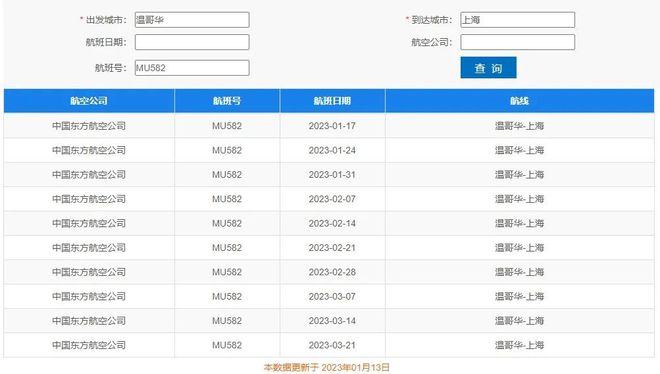Click the 到达城市 input field with 上海

517,20
